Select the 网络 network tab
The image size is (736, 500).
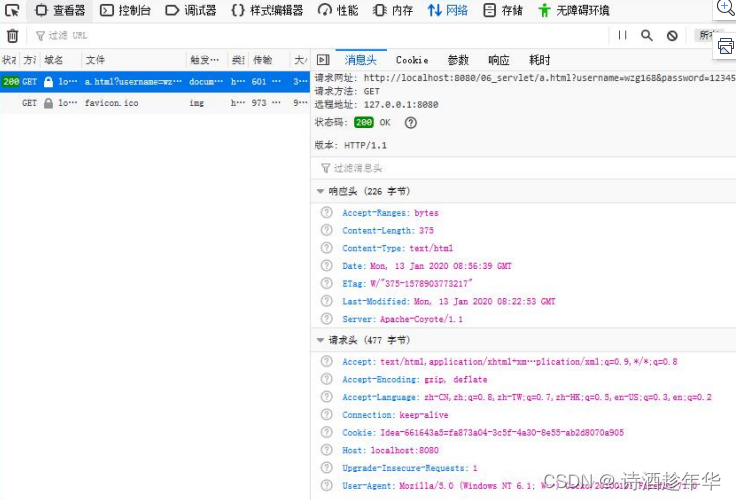click(447, 10)
